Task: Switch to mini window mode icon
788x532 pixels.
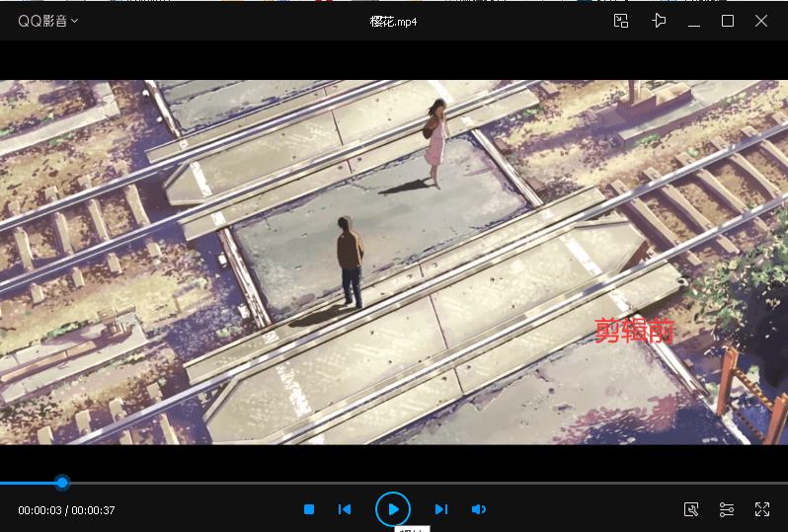Action: [621, 21]
